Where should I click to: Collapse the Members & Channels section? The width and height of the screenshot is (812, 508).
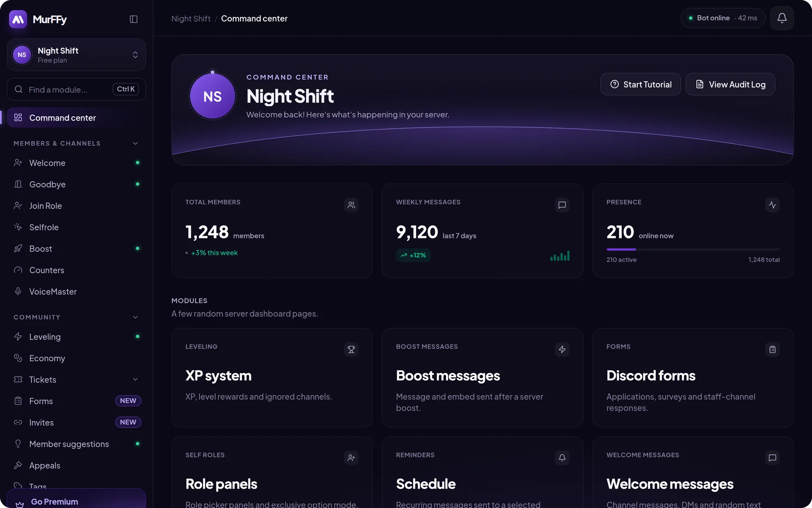click(135, 143)
